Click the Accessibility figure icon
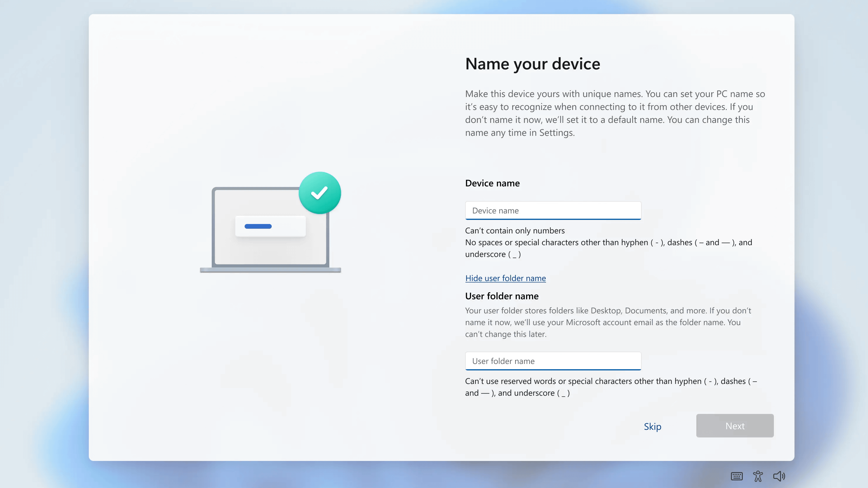 pos(758,476)
